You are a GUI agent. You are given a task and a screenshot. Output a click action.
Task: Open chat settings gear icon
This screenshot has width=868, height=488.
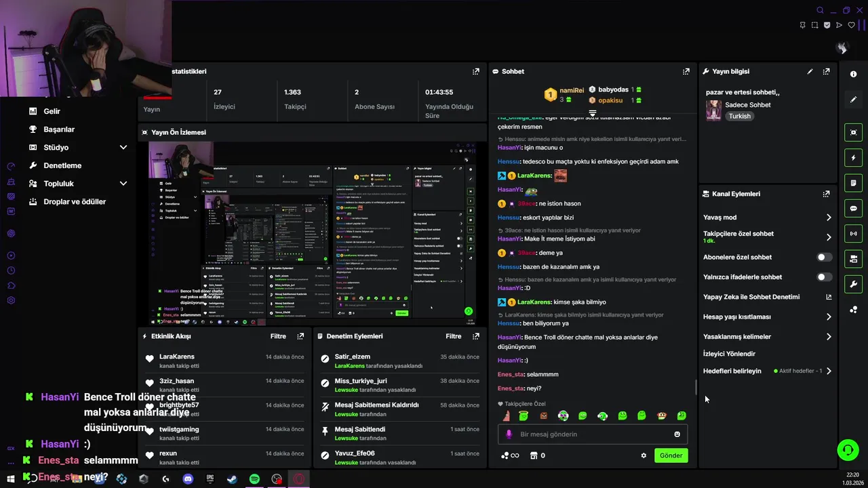click(x=644, y=455)
